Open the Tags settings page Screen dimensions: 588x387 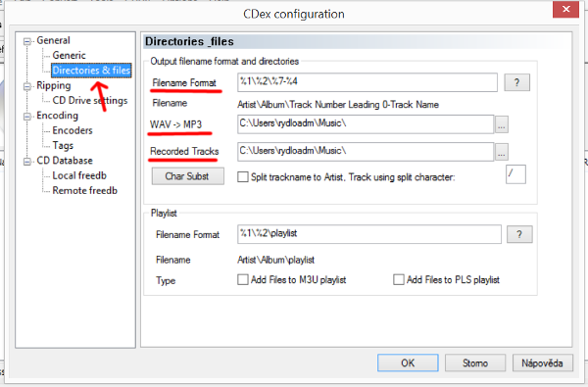click(x=63, y=146)
